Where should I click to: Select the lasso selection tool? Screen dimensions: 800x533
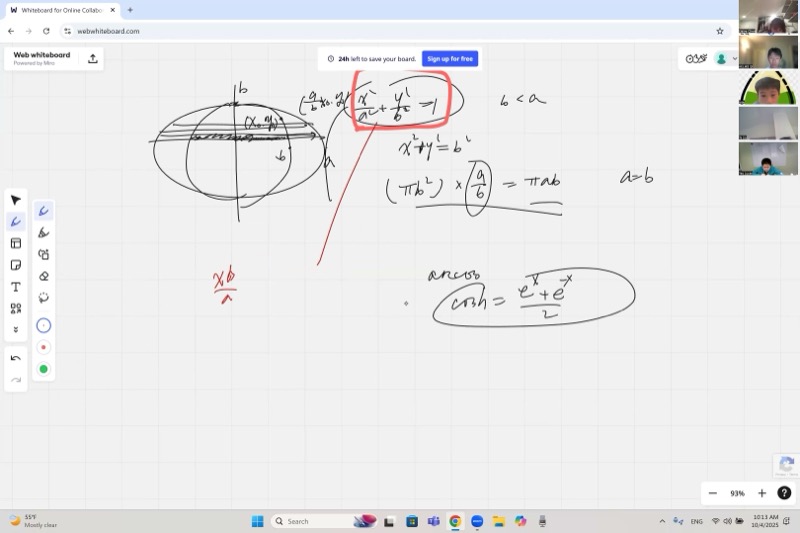(43, 298)
